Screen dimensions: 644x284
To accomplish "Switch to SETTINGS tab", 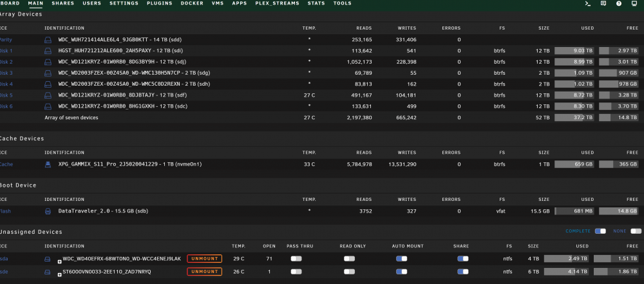I will pyautogui.click(x=124, y=3).
